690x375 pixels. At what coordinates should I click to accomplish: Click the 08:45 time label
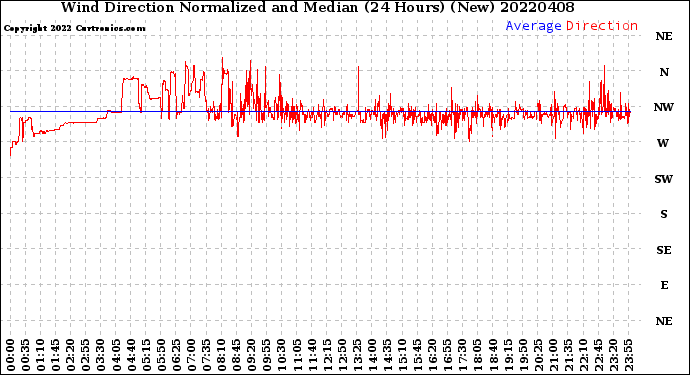click(x=237, y=355)
